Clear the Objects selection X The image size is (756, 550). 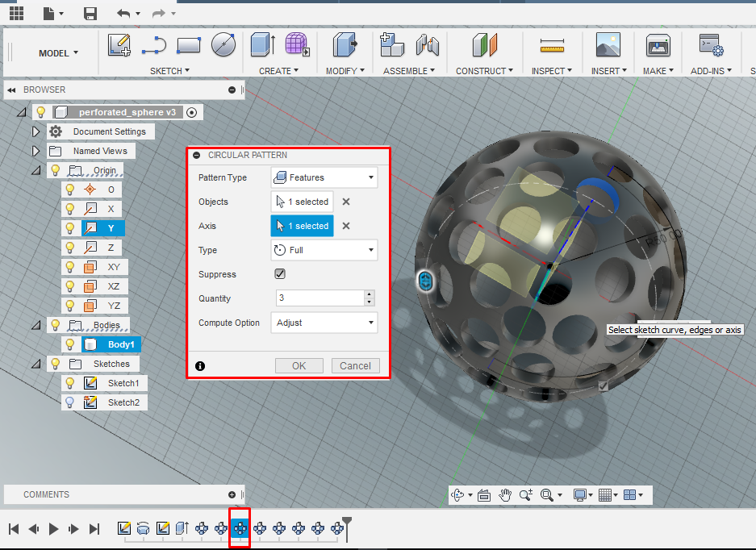point(345,202)
